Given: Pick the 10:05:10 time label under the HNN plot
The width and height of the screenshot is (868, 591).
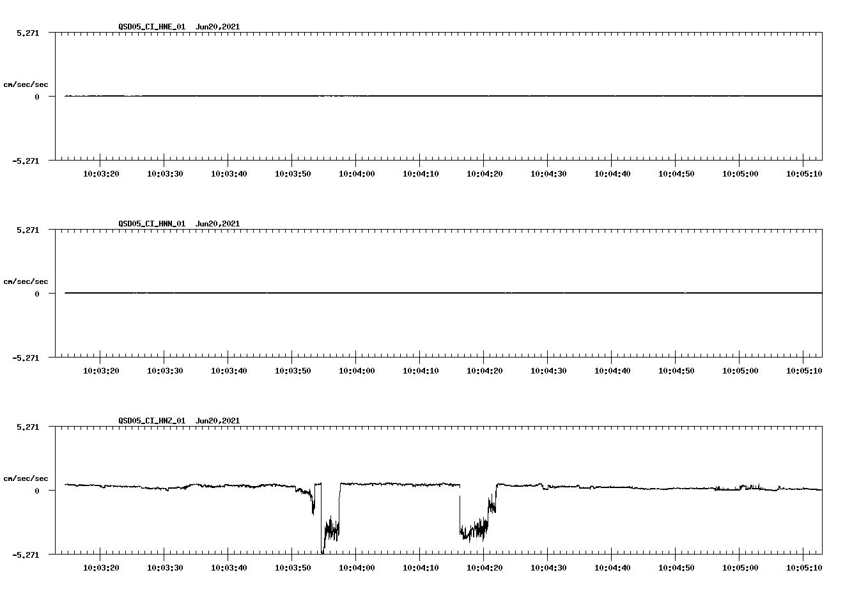Looking at the screenshot, I should [x=804, y=371].
